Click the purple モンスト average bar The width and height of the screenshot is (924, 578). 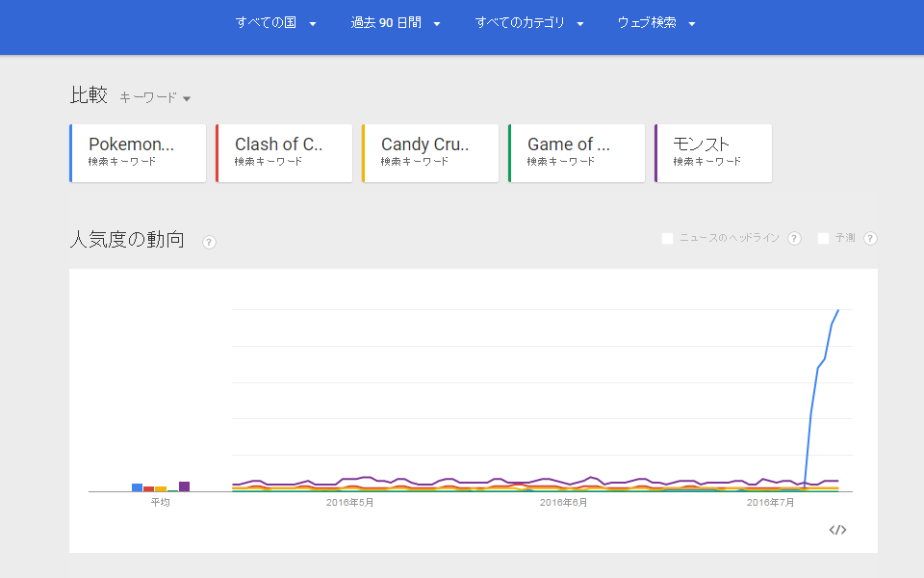pyautogui.click(x=184, y=486)
